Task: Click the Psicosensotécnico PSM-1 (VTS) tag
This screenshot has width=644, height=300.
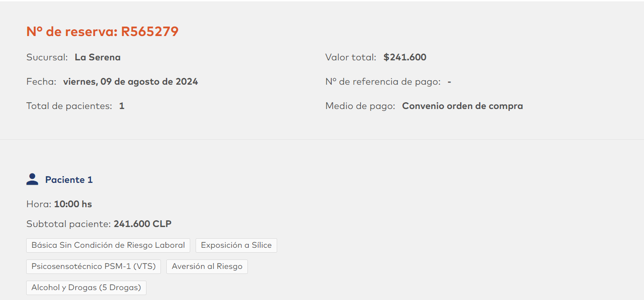Action: (93, 266)
